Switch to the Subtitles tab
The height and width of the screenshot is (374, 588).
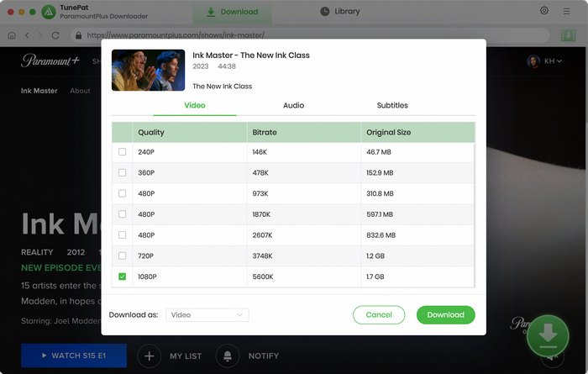coord(392,105)
